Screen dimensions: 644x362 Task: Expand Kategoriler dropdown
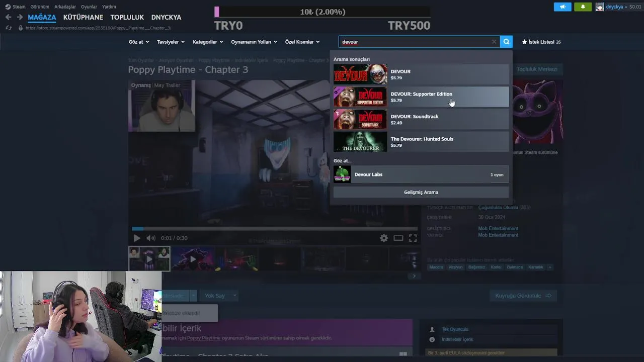[208, 42]
